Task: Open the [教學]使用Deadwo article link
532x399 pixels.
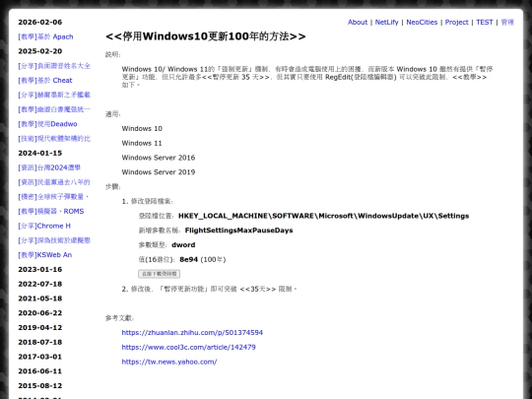Action: tap(47, 124)
